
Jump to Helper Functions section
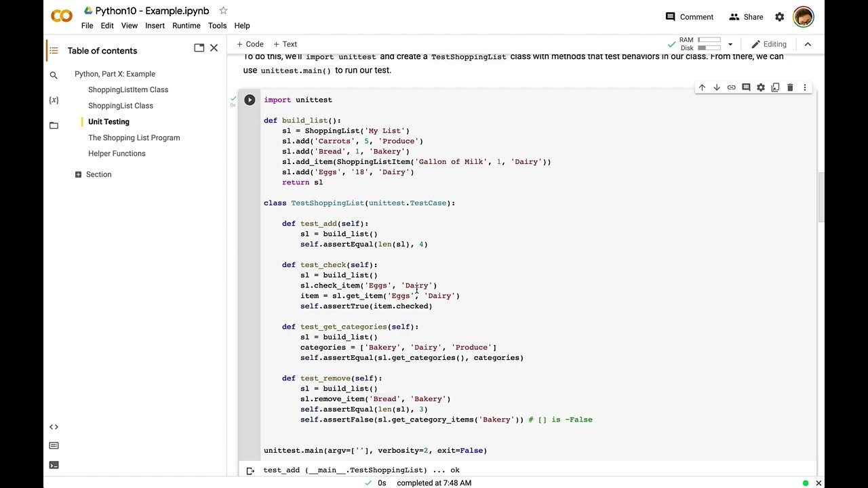(117, 154)
